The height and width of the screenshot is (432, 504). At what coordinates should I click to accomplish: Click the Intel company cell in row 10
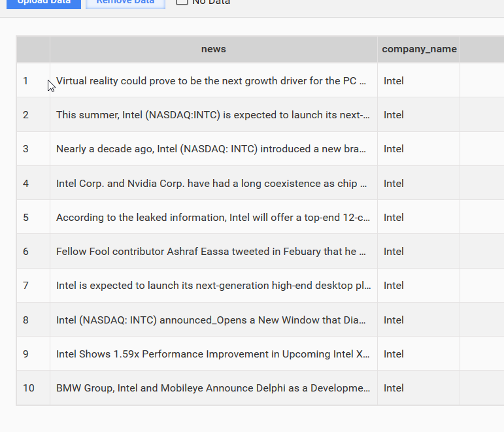pyautogui.click(x=419, y=388)
